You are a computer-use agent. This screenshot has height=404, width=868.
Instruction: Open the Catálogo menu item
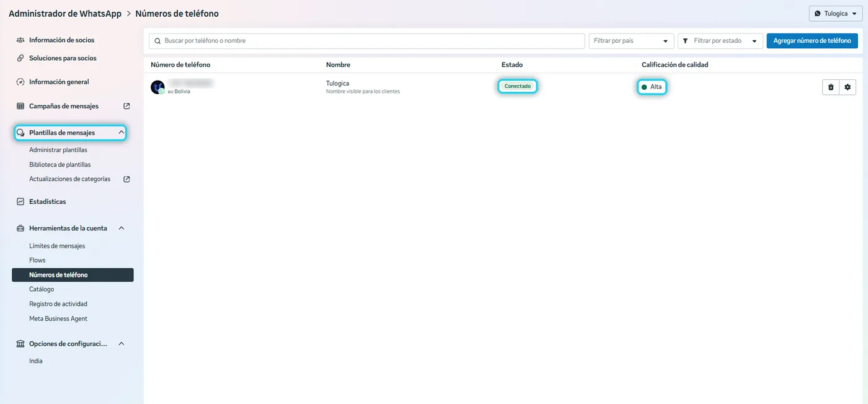tap(42, 289)
